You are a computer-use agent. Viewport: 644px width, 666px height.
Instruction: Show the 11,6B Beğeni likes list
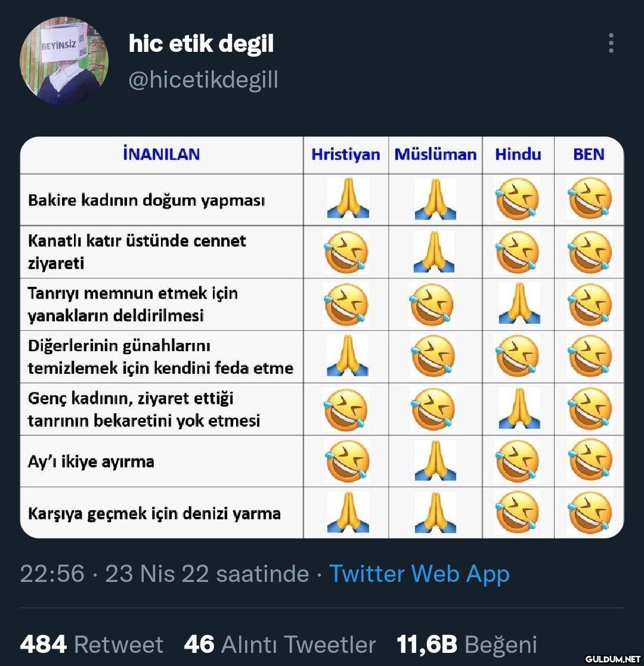pyautogui.click(x=466, y=645)
